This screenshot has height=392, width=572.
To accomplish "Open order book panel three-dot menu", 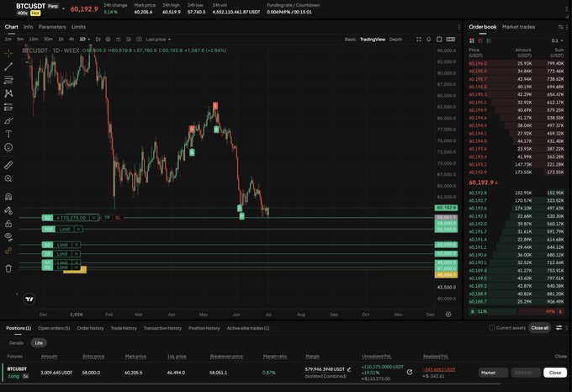I will point(566,27).
